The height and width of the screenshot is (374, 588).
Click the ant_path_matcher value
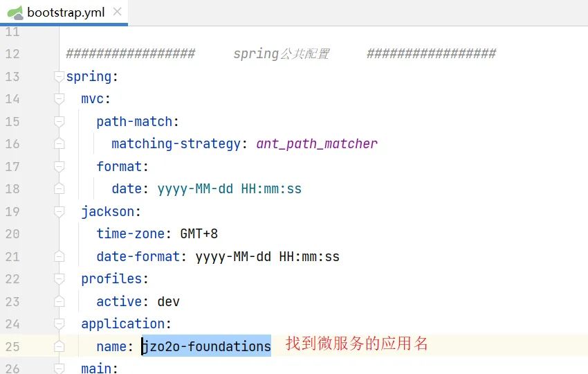click(317, 144)
